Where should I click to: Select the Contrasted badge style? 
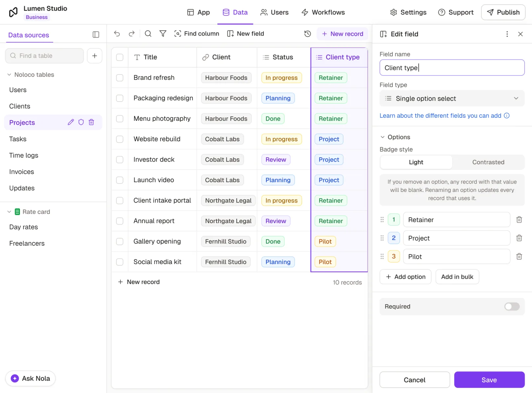tap(488, 162)
